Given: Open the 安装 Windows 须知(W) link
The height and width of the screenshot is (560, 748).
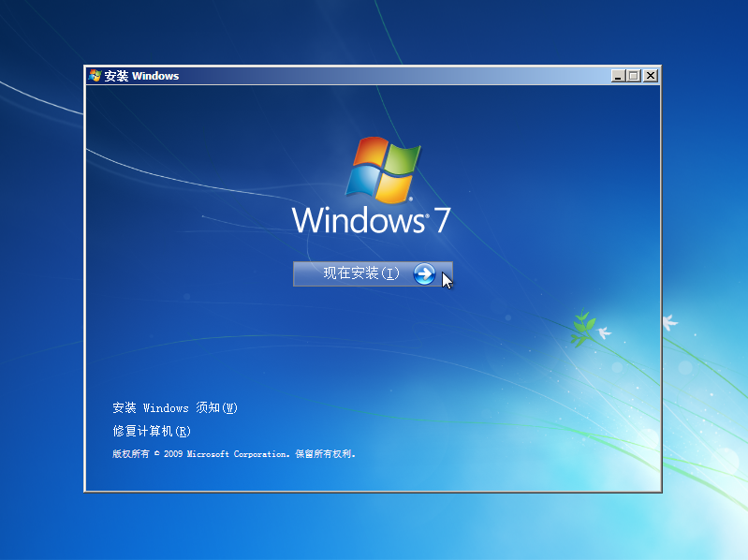Looking at the screenshot, I should coord(175,408).
